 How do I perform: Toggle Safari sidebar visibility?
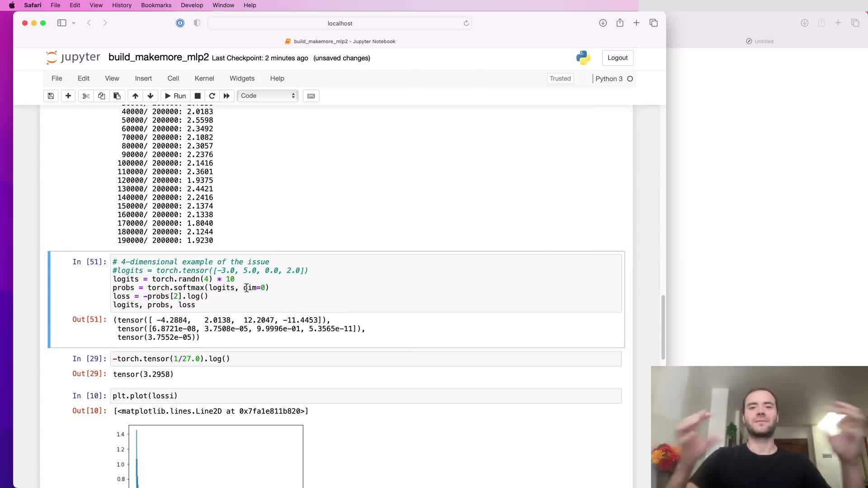(x=62, y=23)
